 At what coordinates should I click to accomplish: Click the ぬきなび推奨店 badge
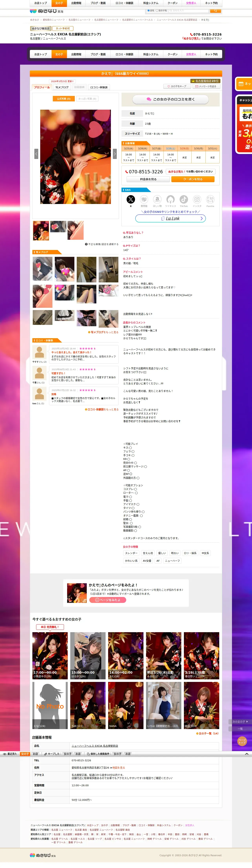pyautogui.click(x=41, y=28)
